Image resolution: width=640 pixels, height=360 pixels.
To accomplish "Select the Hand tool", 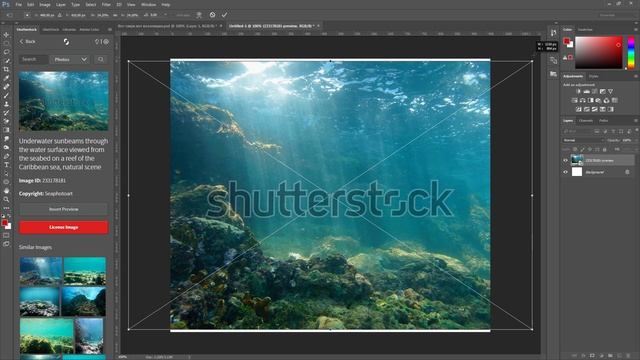I will (6, 191).
